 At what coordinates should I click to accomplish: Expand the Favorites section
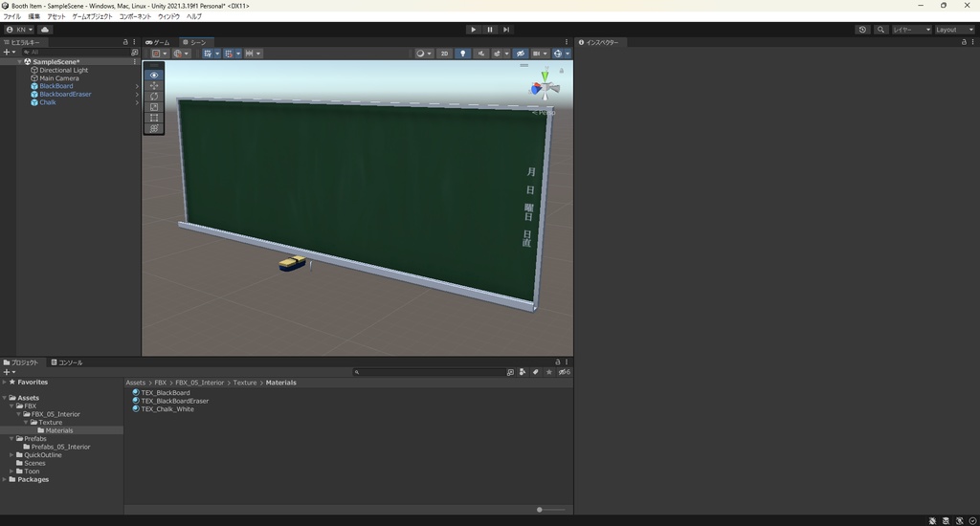click(x=5, y=382)
